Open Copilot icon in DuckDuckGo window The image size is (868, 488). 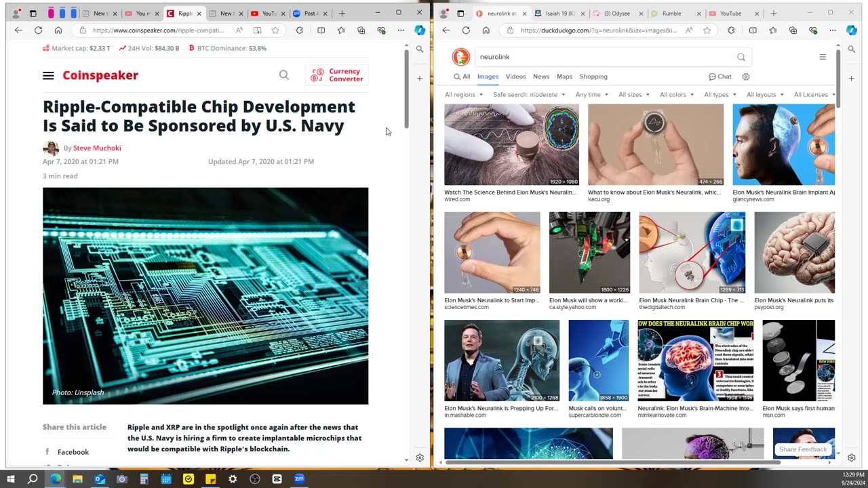coord(852,30)
